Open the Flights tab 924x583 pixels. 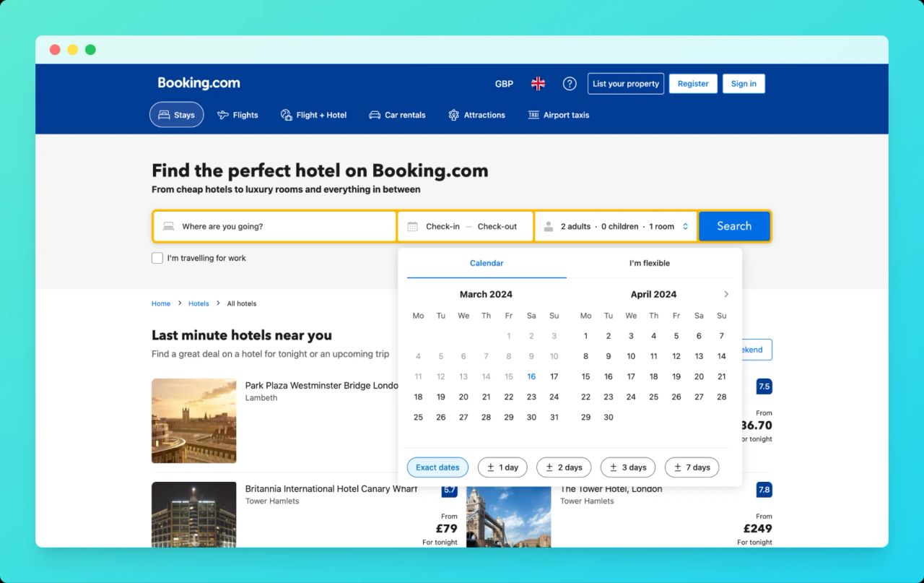pos(237,115)
